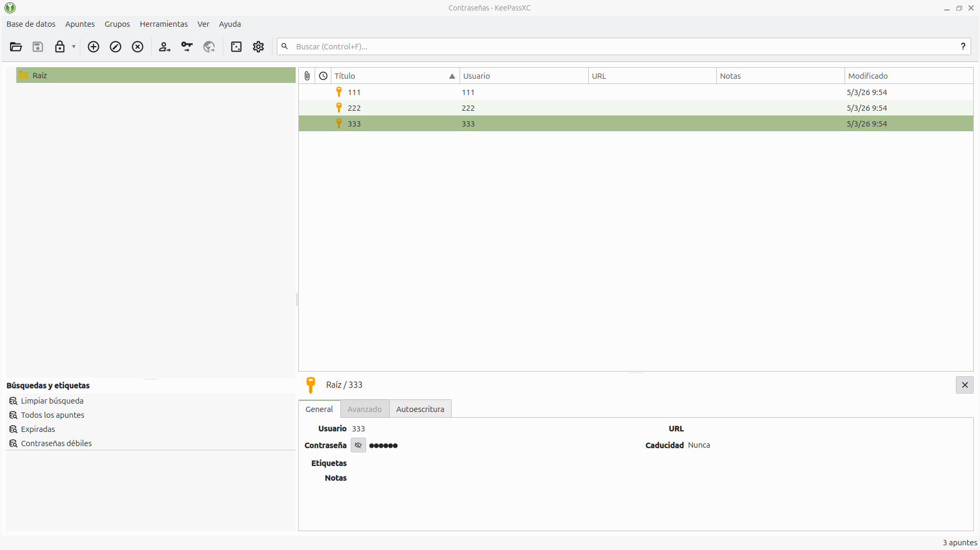Switch to the Autoescritura tab
980x550 pixels.
(x=420, y=409)
